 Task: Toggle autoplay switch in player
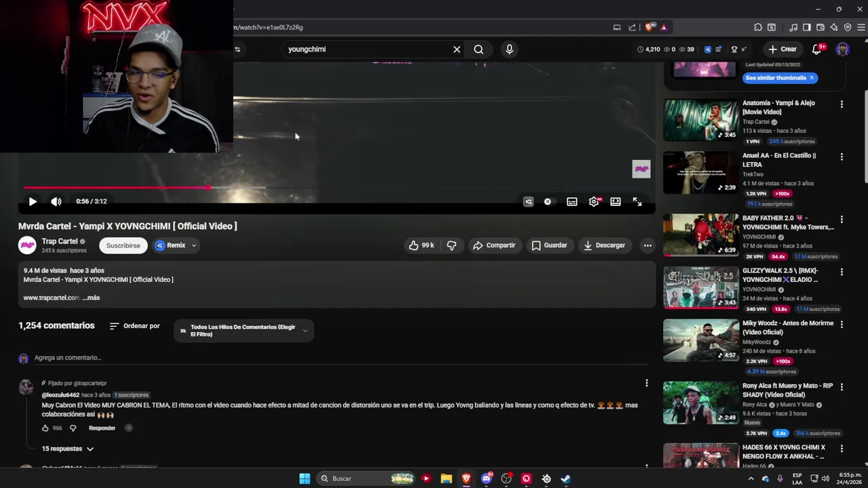point(548,201)
